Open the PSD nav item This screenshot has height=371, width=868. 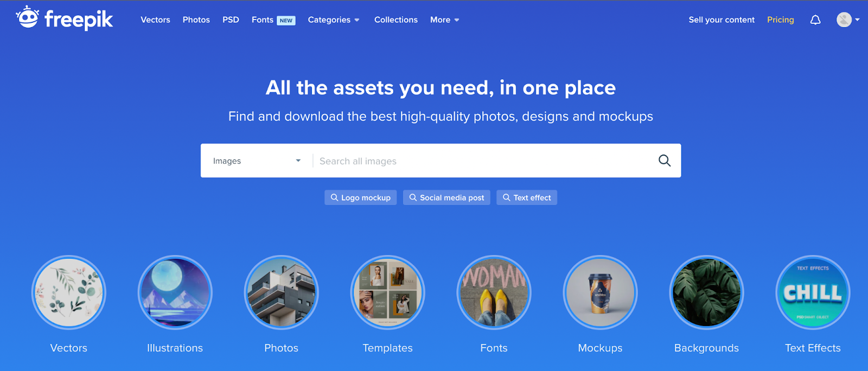pos(231,20)
